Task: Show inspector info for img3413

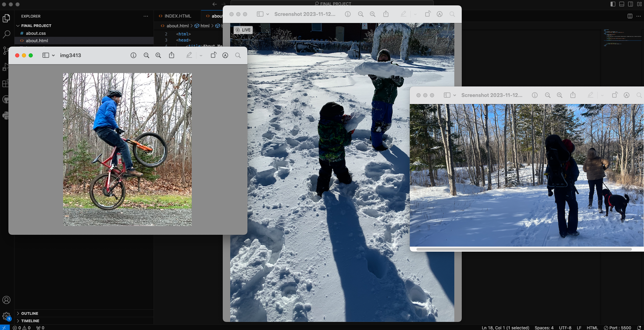Action: (x=133, y=55)
